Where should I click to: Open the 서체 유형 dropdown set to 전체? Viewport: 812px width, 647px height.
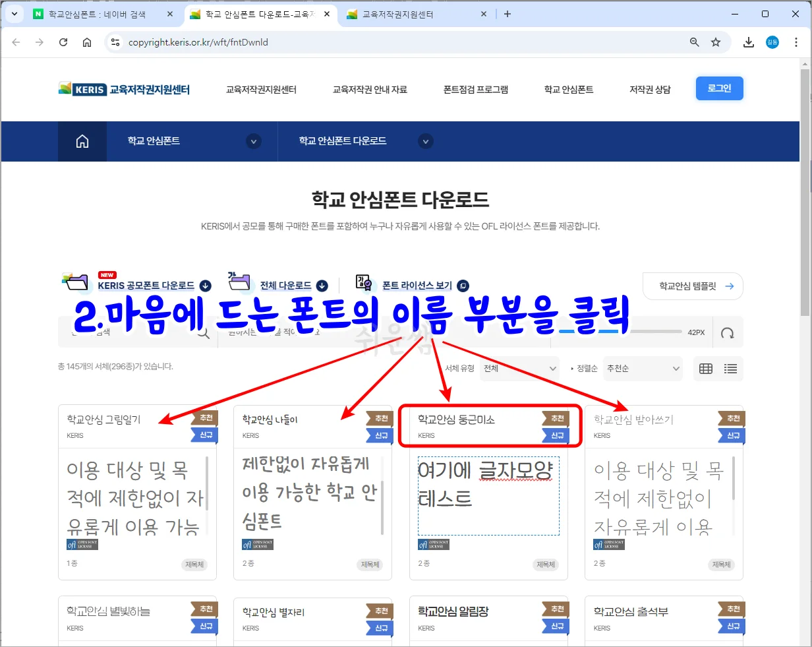[519, 369]
